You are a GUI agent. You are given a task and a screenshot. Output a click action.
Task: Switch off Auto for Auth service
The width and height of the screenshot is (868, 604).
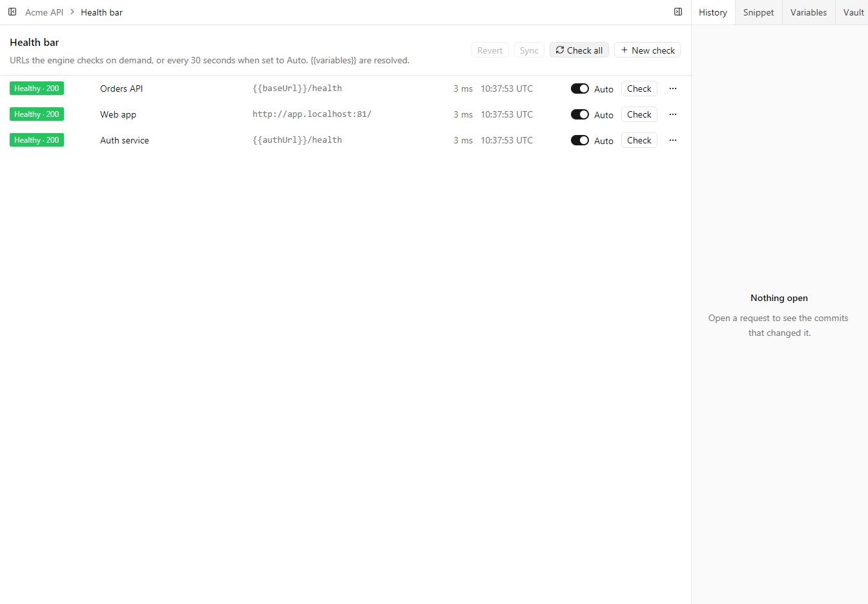tap(580, 140)
